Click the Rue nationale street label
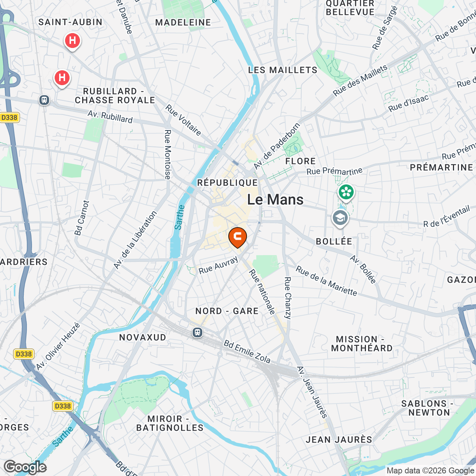 [262, 292]
